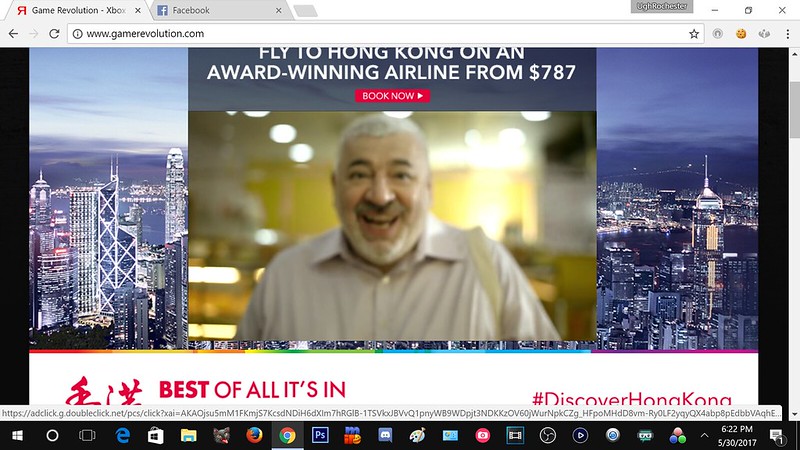The width and height of the screenshot is (800, 450).
Task: Open Discord from the taskbar
Action: [385, 435]
